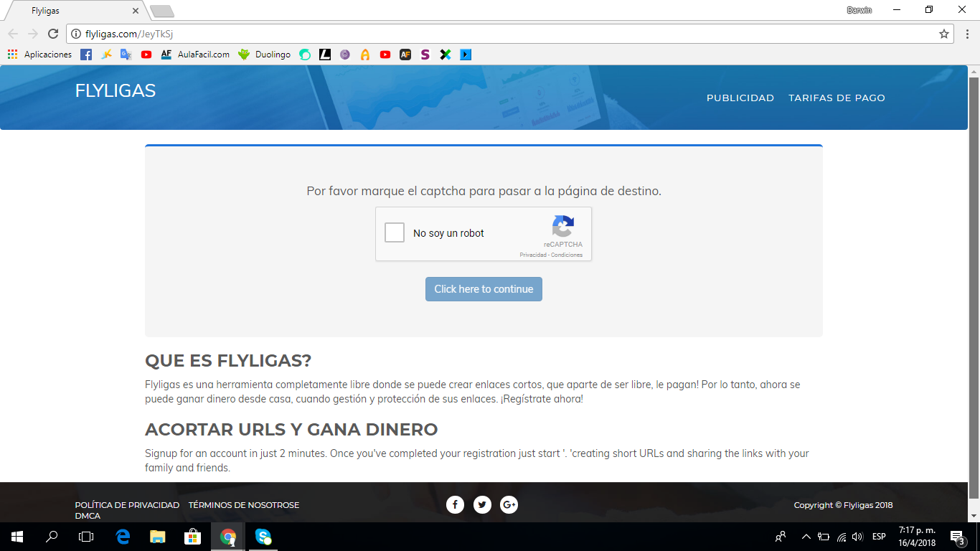Click the "Click here to continue" button
Viewport: 980px width, 551px height.
click(x=484, y=289)
